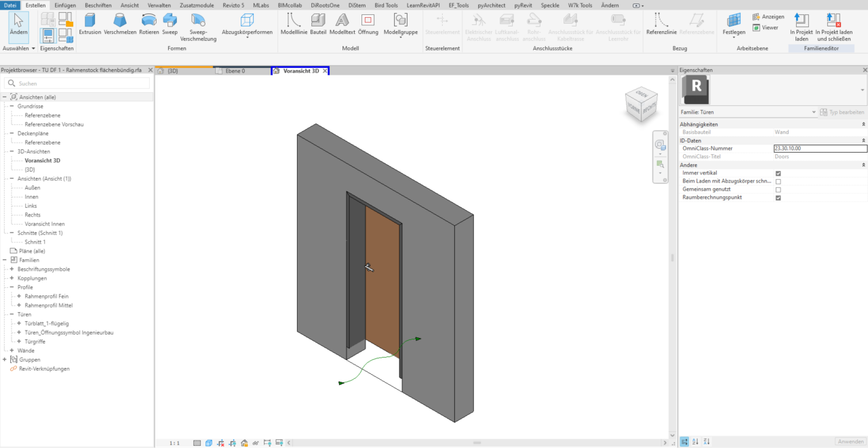Uncheck the Gemeinsam genutzt checkbox
The width and height of the screenshot is (868, 448).
pyautogui.click(x=778, y=189)
